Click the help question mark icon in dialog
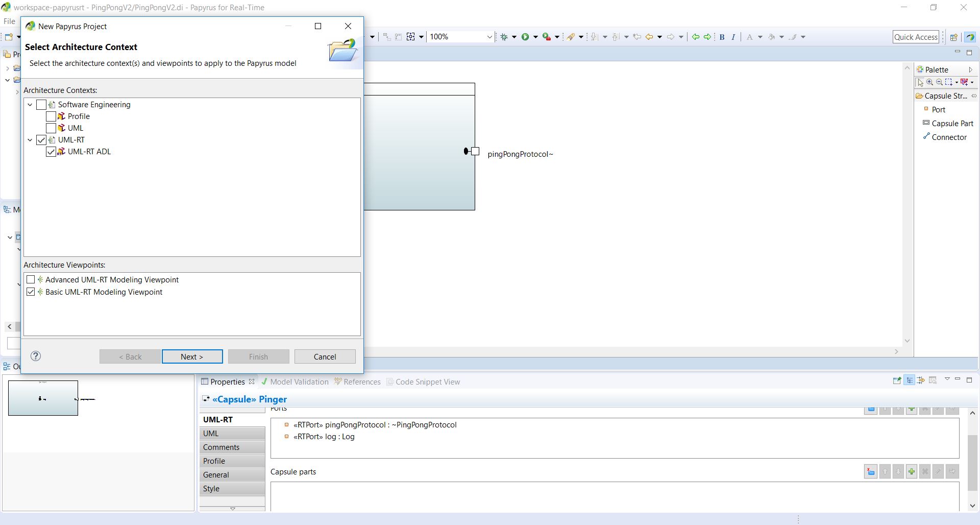Viewport: 980px width, 525px height. (x=36, y=356)
